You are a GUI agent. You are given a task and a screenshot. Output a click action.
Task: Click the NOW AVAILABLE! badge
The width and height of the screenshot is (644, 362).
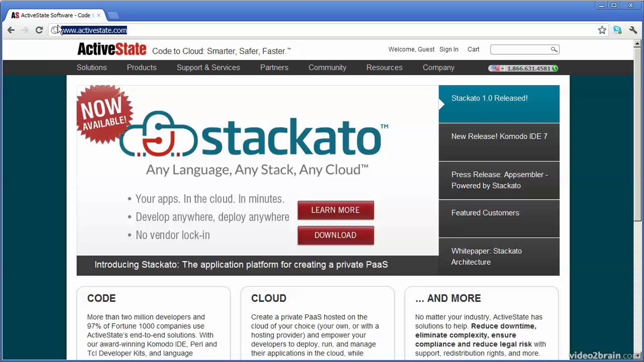[x=104, y=114]
